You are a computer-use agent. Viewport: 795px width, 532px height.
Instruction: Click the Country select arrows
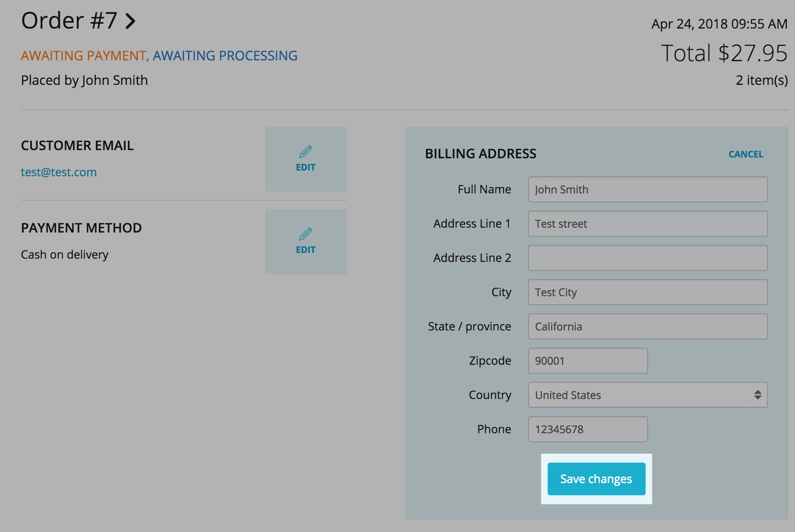tap(757, 395)
